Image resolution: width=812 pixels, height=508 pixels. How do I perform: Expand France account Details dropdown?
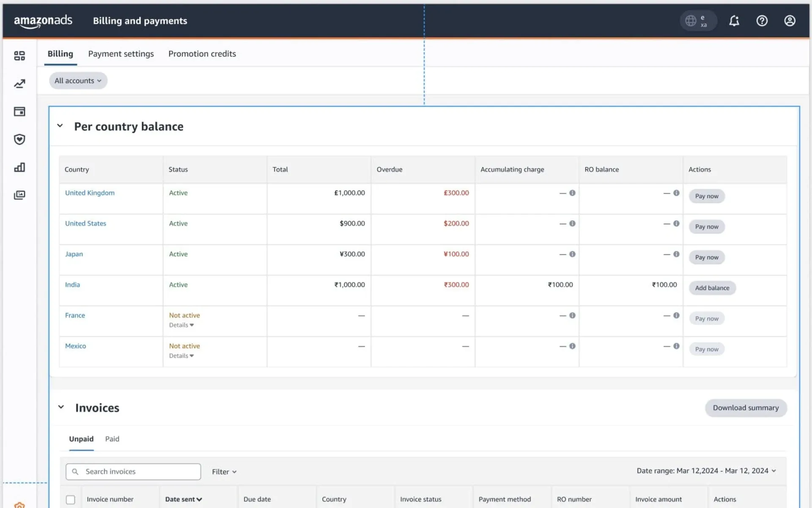181,325
